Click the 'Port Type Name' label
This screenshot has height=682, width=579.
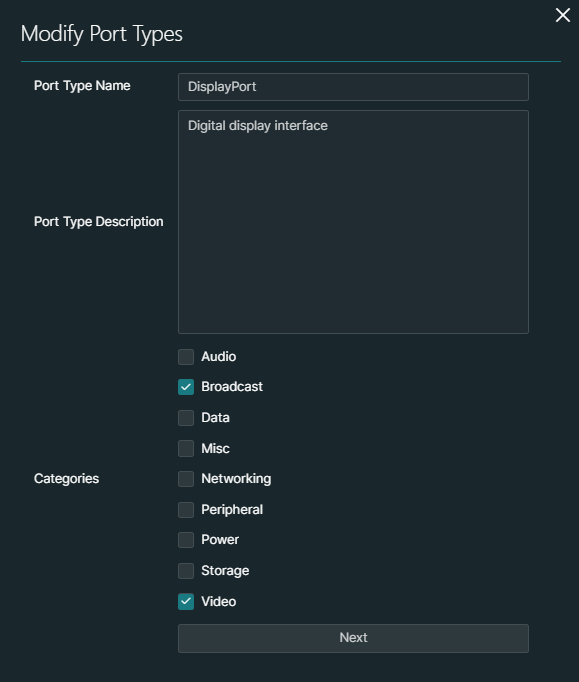(82, 86)
